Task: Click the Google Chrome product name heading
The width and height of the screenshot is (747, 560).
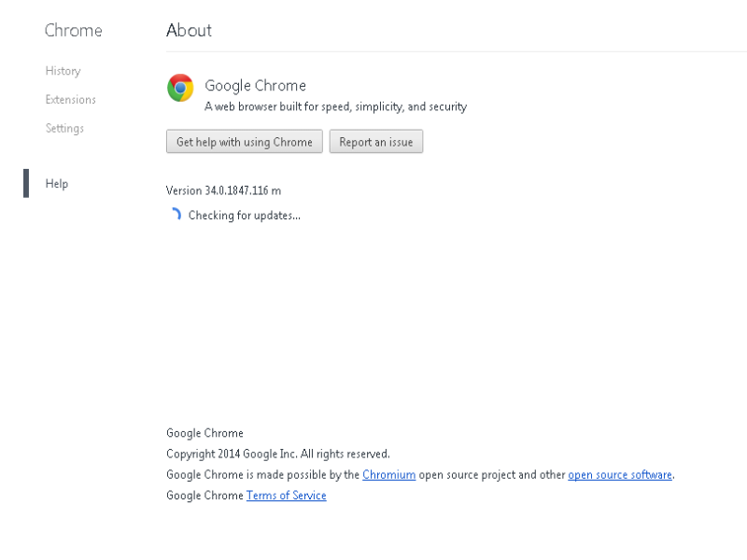Action: [255, 85]
